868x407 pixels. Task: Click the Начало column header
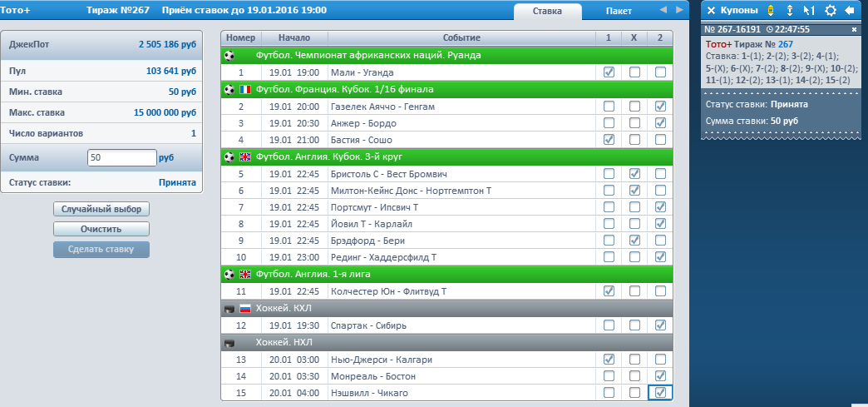click(294, 37)
